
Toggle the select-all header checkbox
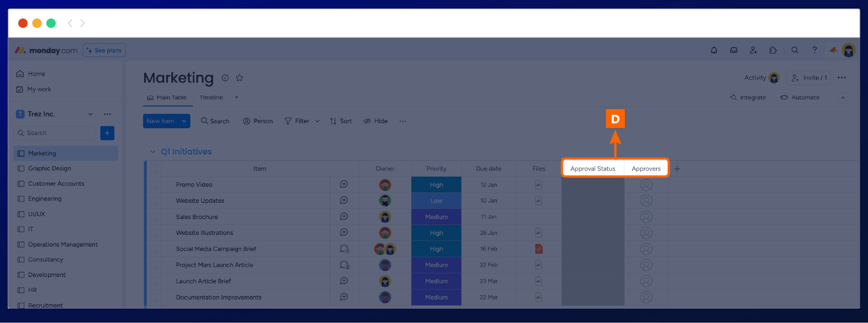click(x=154, y=169)
